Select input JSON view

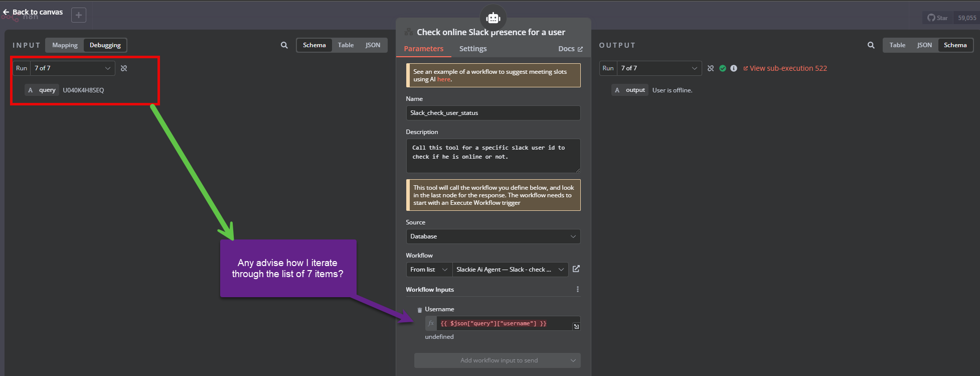click(x=373, y=45)
